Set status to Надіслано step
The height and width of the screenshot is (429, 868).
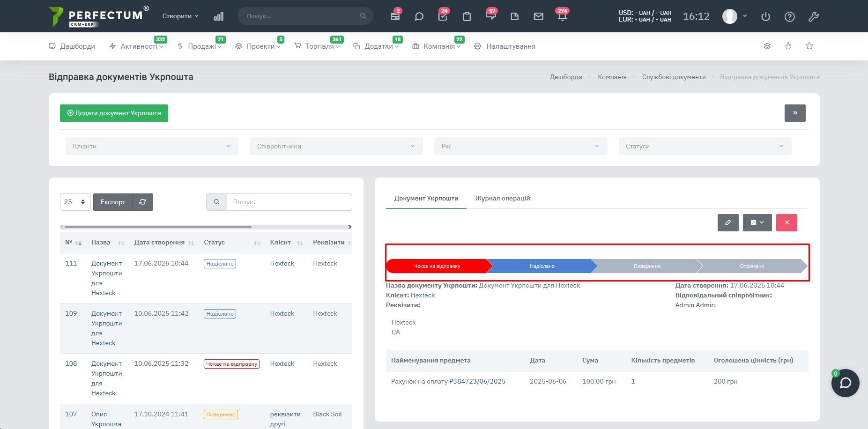point(542,266)
